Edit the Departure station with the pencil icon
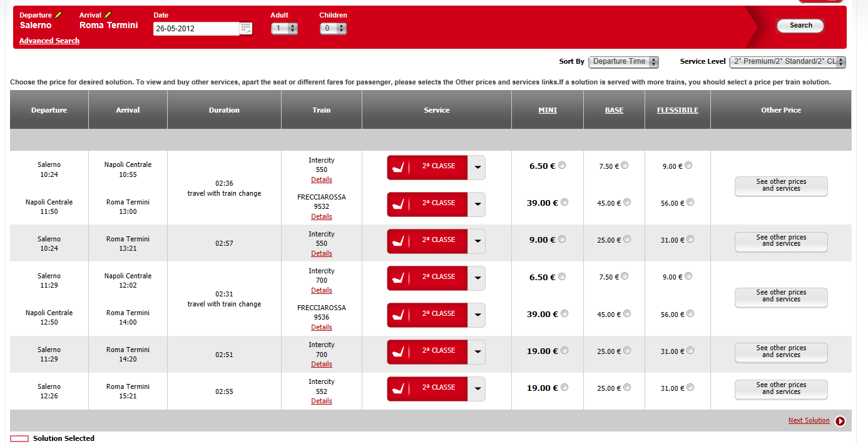Viewport: 868px width, 444px height. 59,15
